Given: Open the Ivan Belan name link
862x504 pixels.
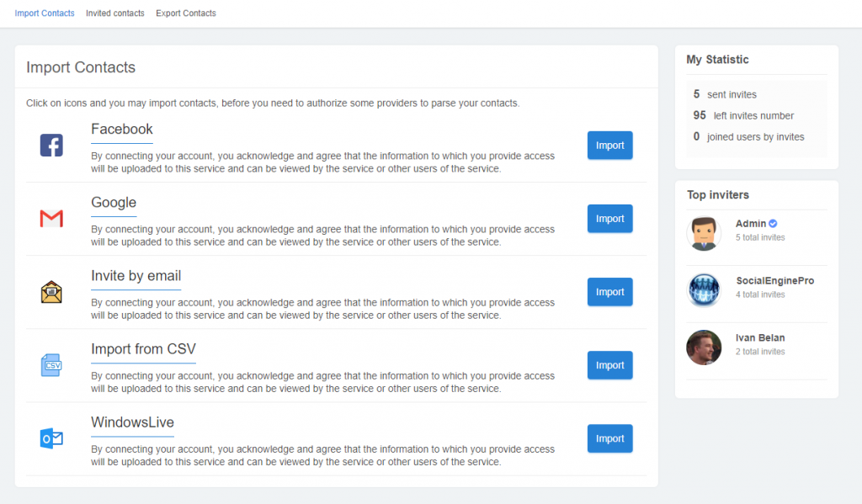Looking at the screenshot, I should (x=760, y=338).
